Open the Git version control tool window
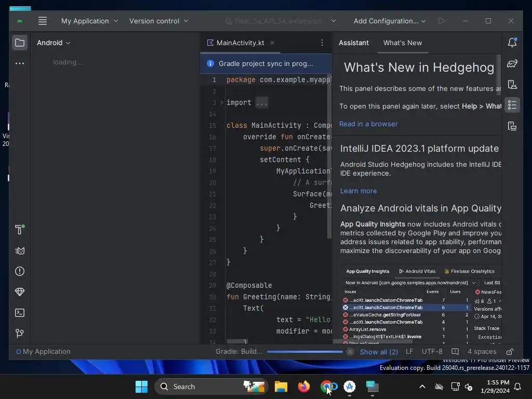The width and height of the screenshot is (532, 399). coord(20,334)
